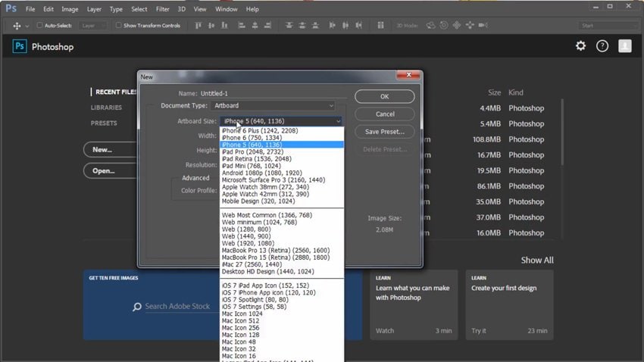644x362 pixels.
Task: Open the Auto-Select Layer dropdown
Action: click(92, 26)
